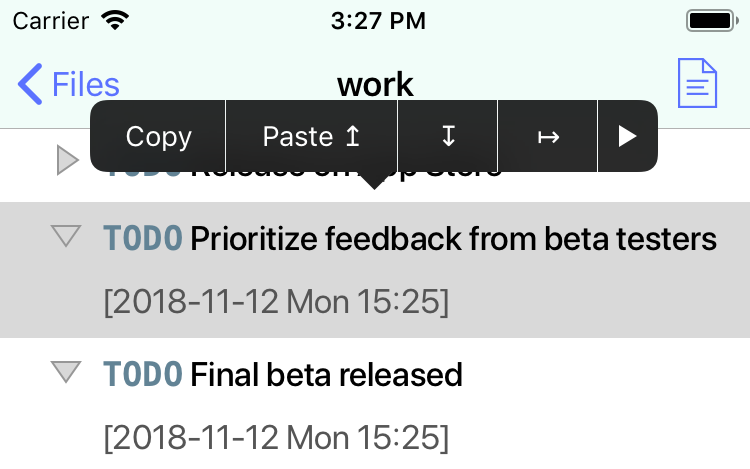The image size is (750, 469).
Task: Tap the move-down arrow in popup menu
Action: (x=448, y=136)
